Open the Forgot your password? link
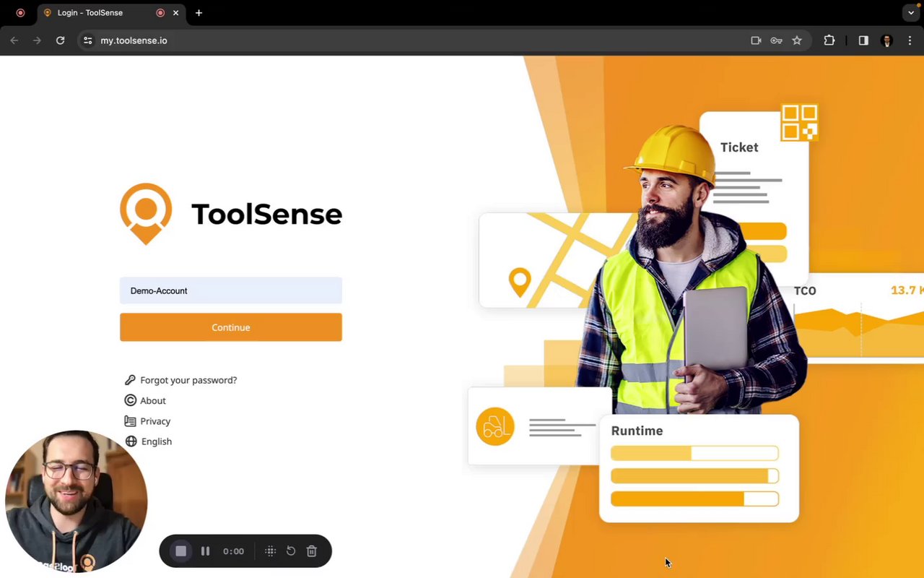Screen dimensions: 924x578 (188, 380)
